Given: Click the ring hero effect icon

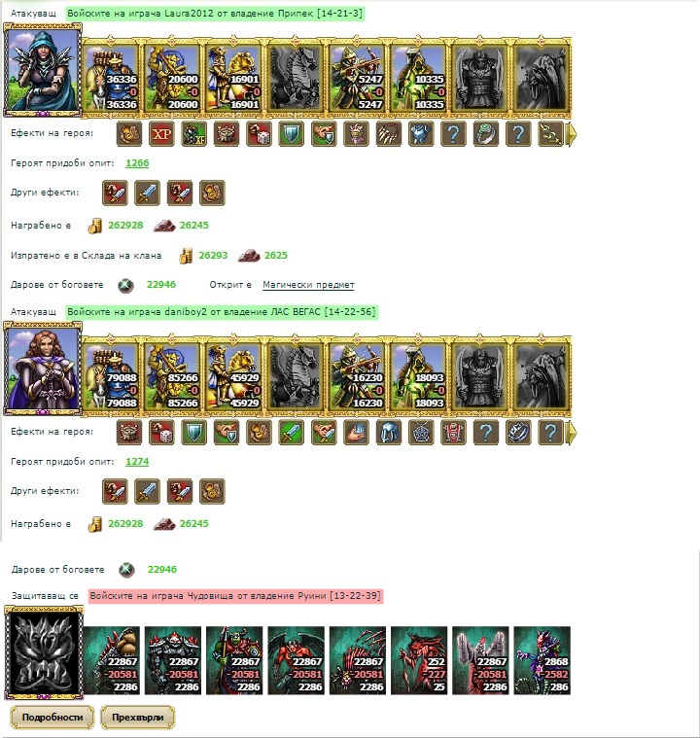Looking at the screenshot, I should [x=486, y=134].
